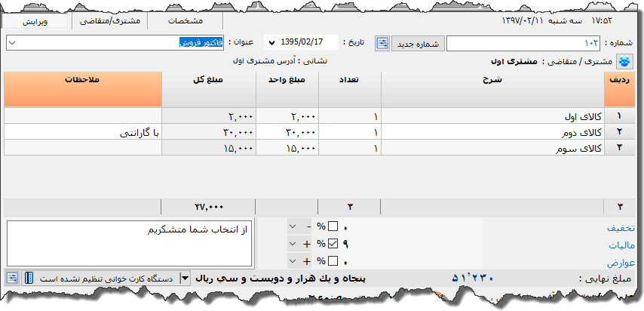
Task: Open the تخفیف link
Action: pyautogui.click(x=621, y=228)
